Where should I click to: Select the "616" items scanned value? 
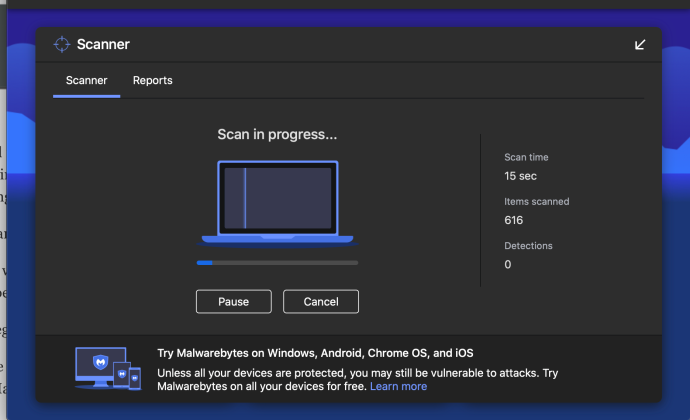(514, 220)
